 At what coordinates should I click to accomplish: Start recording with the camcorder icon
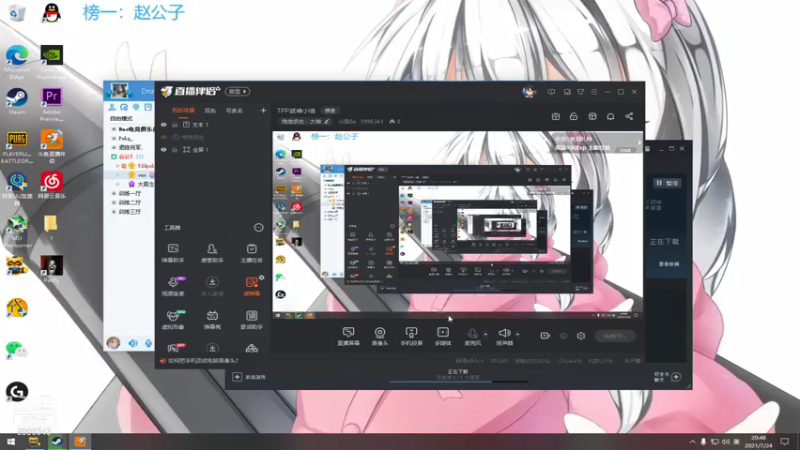click(545, 336)
